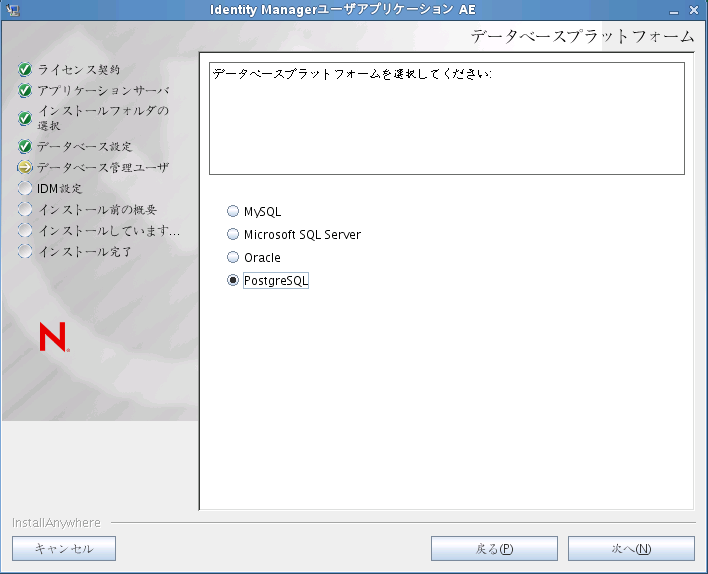Click the Identity Manager title bar text

[343, 10]
